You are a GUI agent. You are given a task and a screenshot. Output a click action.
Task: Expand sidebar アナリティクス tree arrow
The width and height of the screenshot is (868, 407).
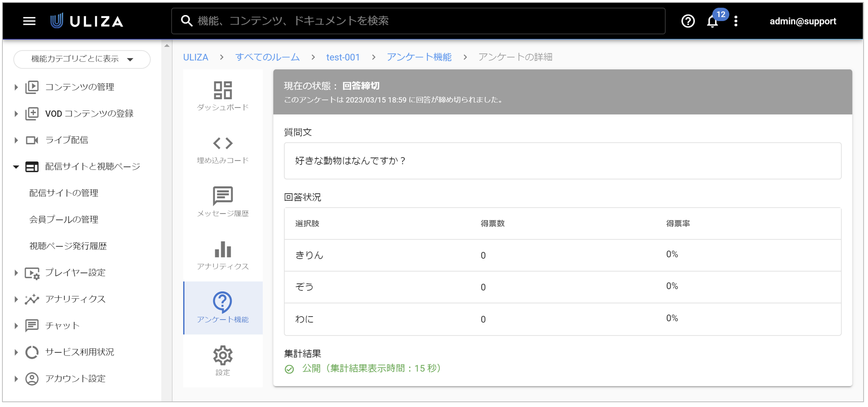tap(16, 299)
